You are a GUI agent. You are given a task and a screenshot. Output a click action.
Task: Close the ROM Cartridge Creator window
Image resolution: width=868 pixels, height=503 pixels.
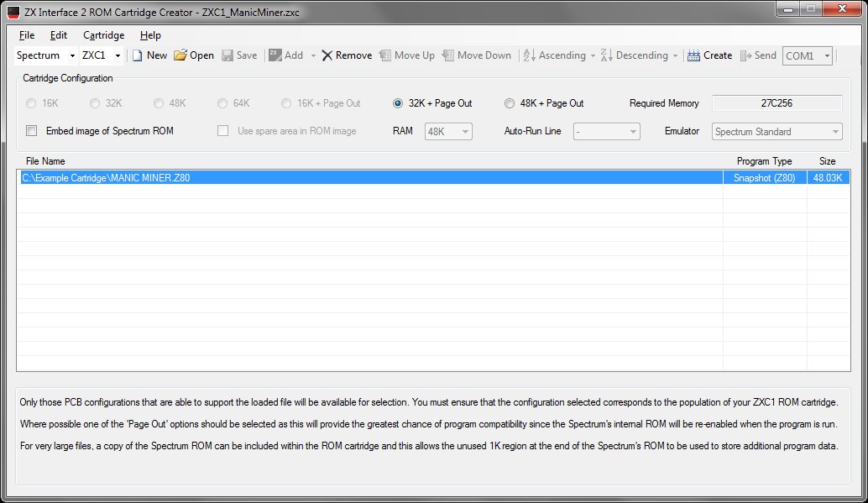pyautogui.click(x=842, y=9)
